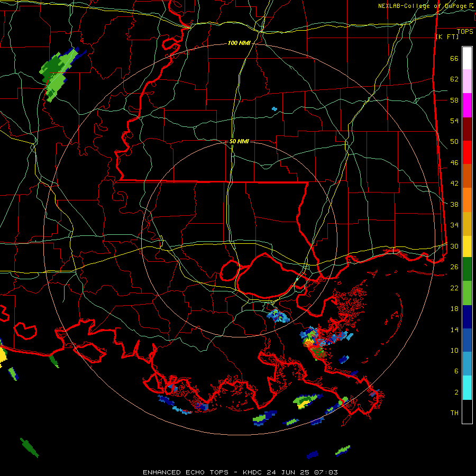Click the 50 NMI range ring label
Screen dimensions: 476x476
[x=239, y=141]
